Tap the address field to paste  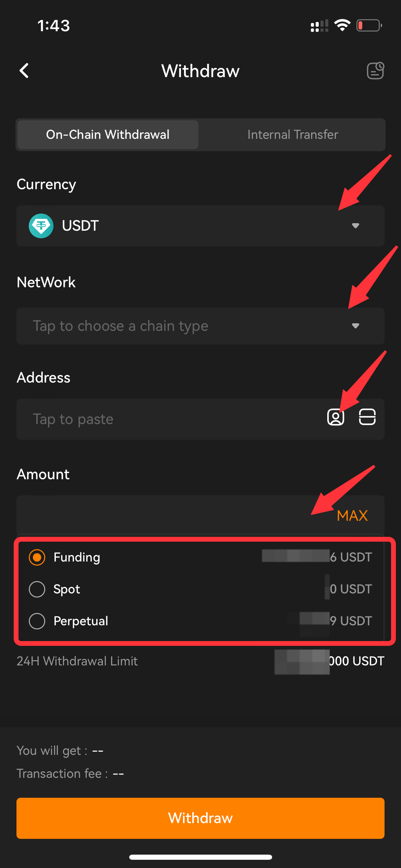click(x=137, y=419)
